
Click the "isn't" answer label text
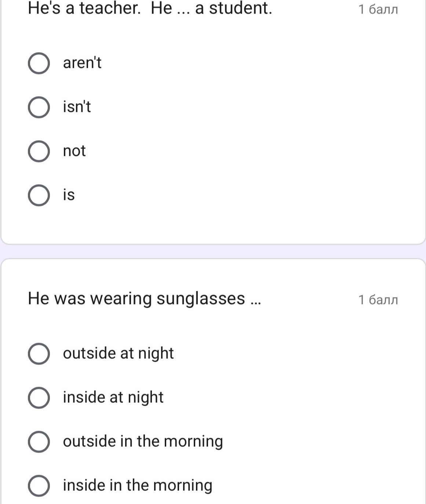pyautogui.click(x=77, y=107)
